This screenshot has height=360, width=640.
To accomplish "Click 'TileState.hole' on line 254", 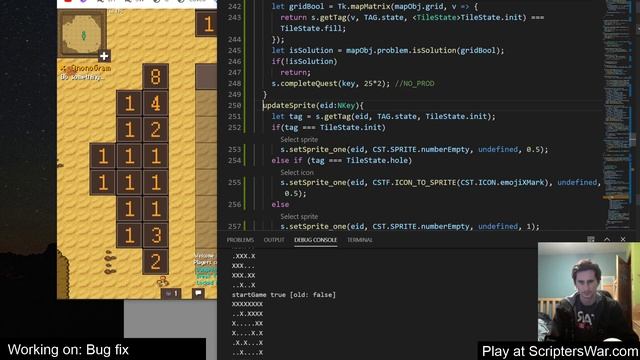I will point(377,160).
